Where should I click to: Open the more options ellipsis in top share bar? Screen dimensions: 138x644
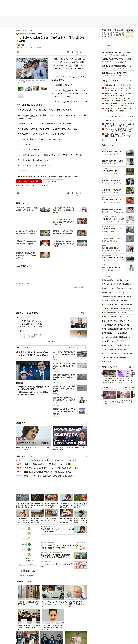tap(85, 52)
